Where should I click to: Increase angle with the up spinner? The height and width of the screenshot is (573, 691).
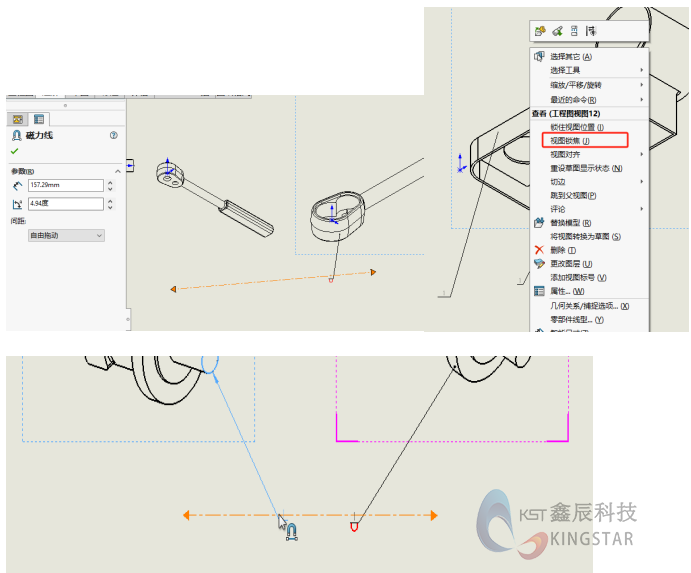coord(110,201)
